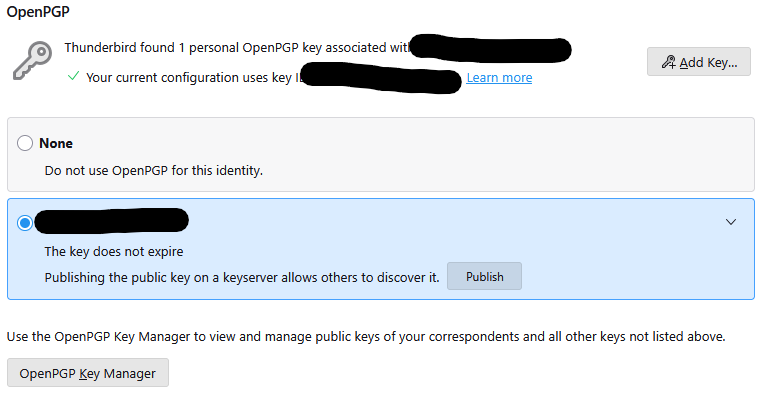Click the bold "None" option label
This screenshot has width=772, height=400.
pos(56,144)
